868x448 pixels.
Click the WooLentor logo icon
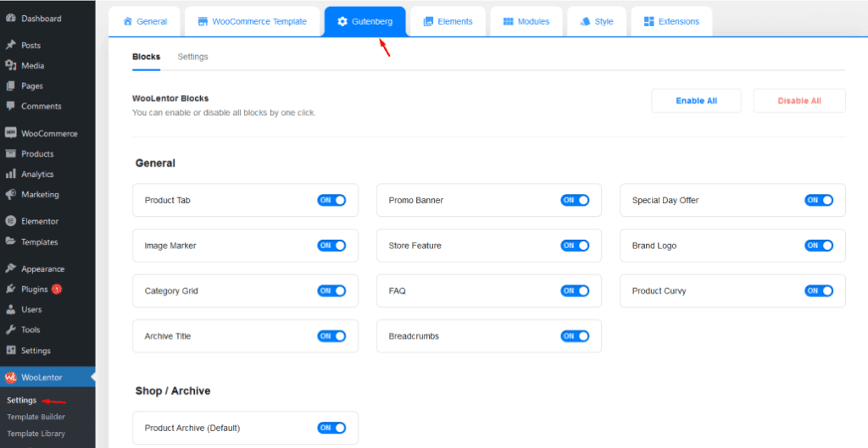(10, 377)
